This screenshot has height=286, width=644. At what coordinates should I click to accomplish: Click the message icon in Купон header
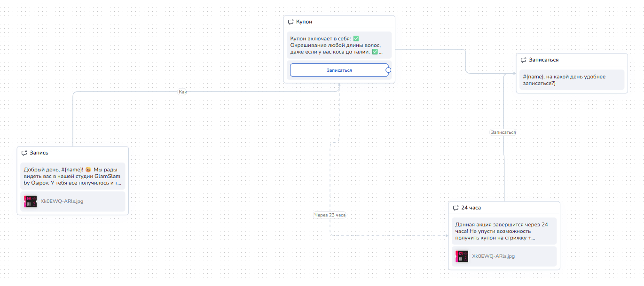point(291,22)
